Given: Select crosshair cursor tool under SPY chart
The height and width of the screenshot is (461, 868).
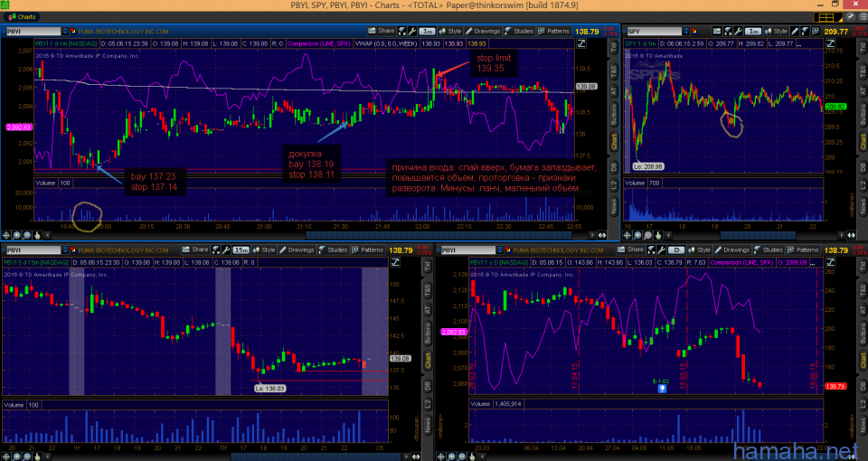Looking at the screenshot, I should [627, 235].
